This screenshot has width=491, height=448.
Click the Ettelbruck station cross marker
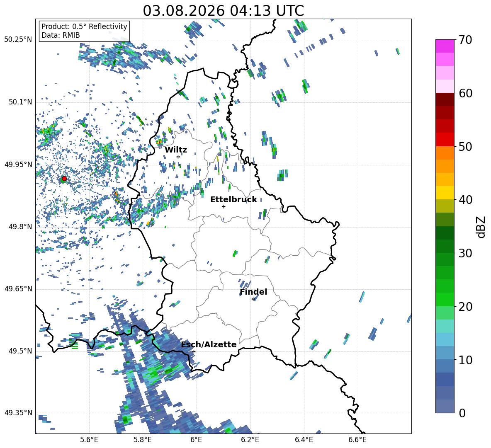(x=224, y=206)
